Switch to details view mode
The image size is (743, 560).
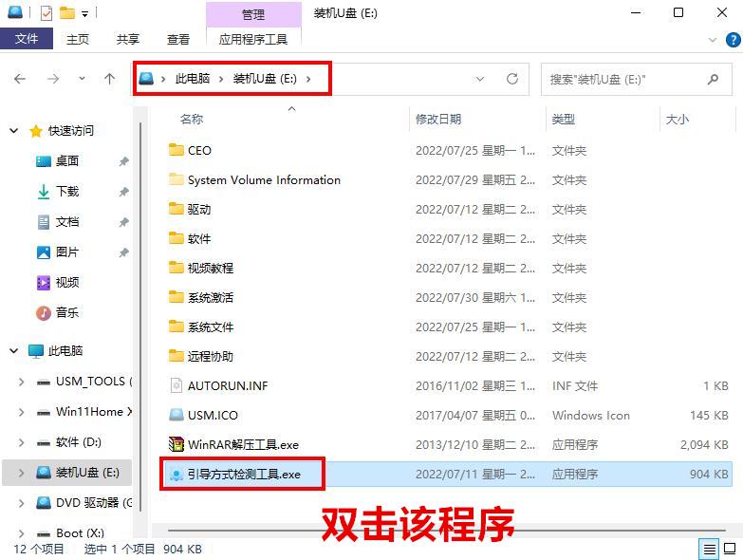710,549
